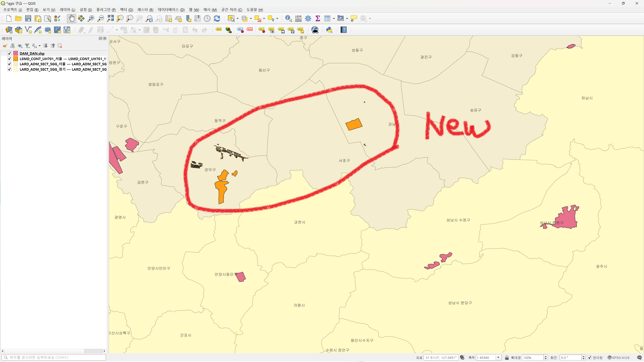The width and height of the screenshot is (644, 362).
Task: Click the locator search input field
Action: coord(54,357)
